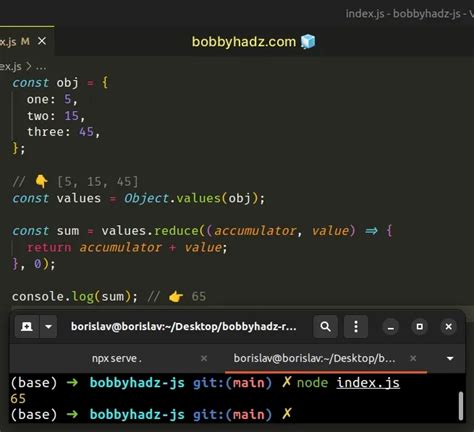Click 'one: 5' property line
474x432 pixels.
point(52,99)
